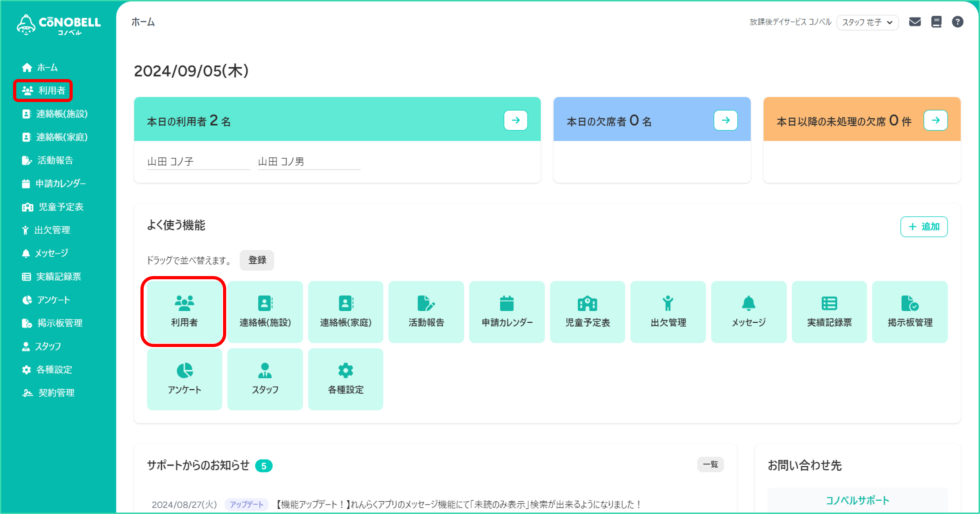
Task: Open the 児童予定表 shortcut tile
Action: pos(587,312)
